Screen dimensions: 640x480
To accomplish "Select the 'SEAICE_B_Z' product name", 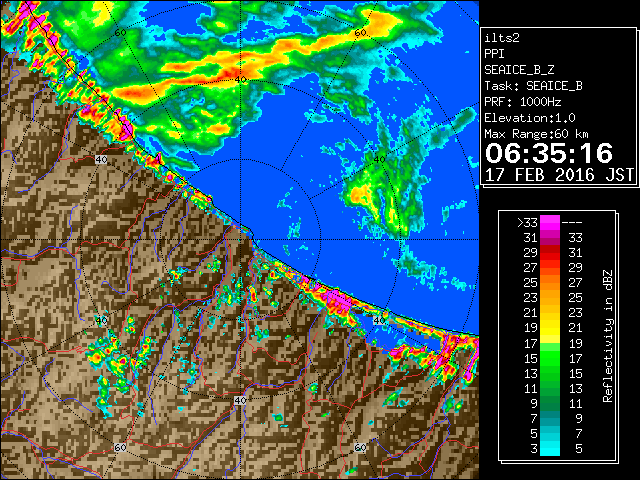I will coord(519,70).
